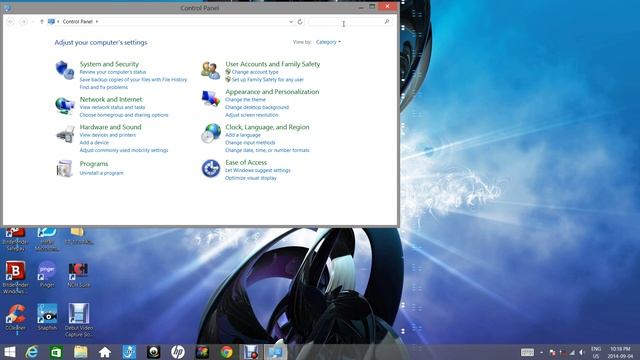
Task: Open Bitdefender Windows desktop shortcut
Action: click(16, 278)
